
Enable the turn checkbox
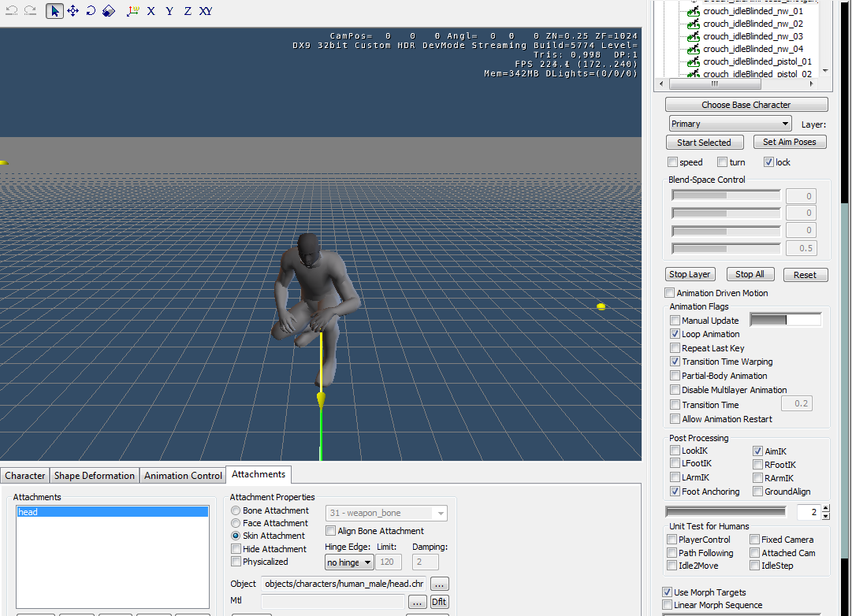[722, 161]
